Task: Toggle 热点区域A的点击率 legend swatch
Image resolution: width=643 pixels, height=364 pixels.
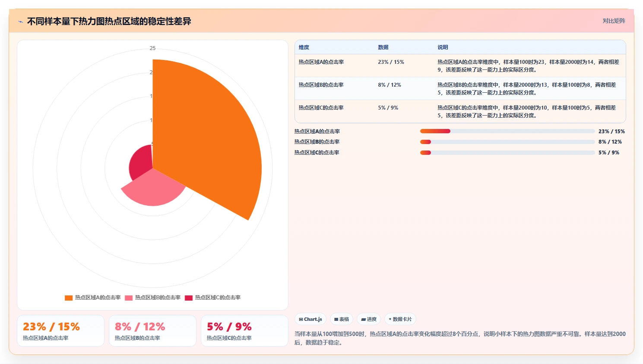Action: 68,298
